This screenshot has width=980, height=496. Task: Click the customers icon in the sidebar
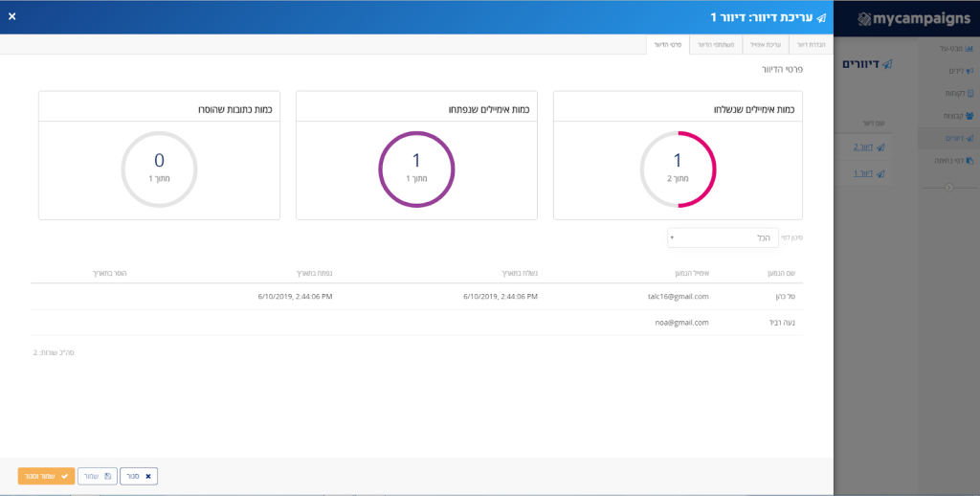click(x=970, y=93)
